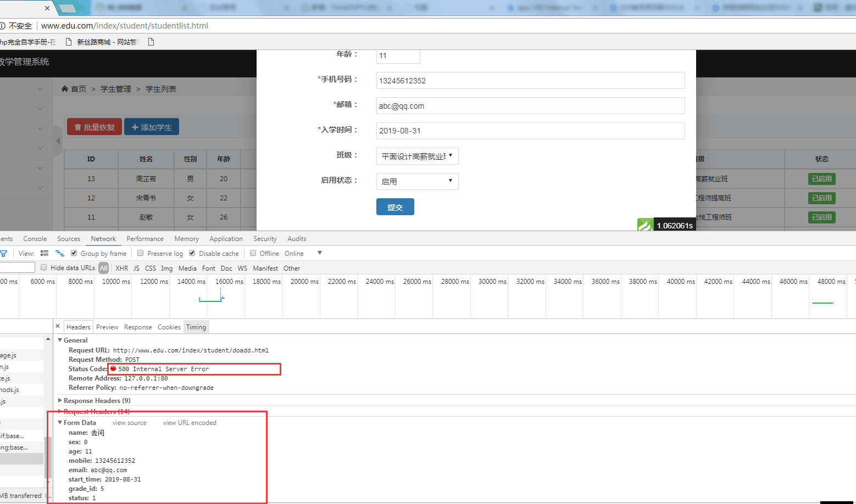Click the green speed indicator badge icon
The width and height of the screenshot is (856, 504).
click(x=644, y=225)
